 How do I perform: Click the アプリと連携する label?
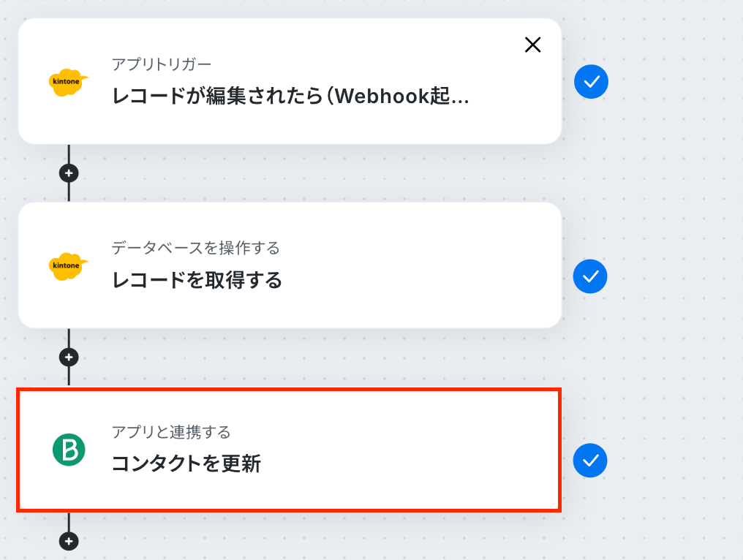171,432
